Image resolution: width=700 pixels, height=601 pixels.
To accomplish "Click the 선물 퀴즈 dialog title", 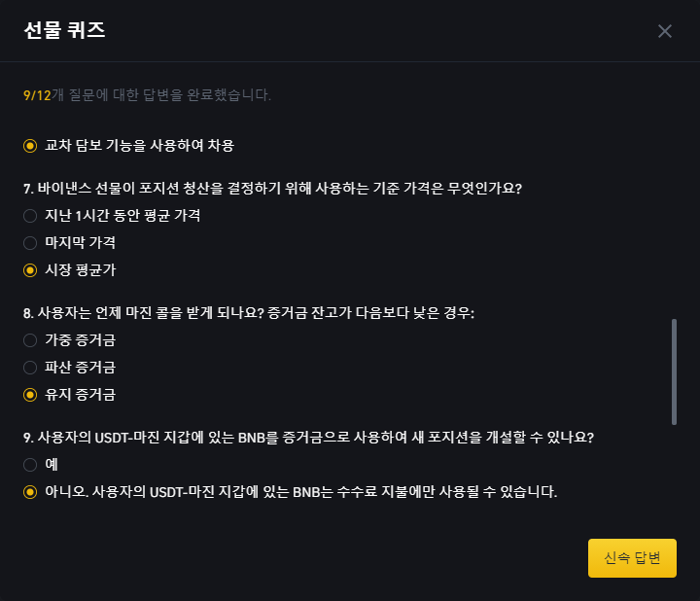I will (x=65, y=30).
